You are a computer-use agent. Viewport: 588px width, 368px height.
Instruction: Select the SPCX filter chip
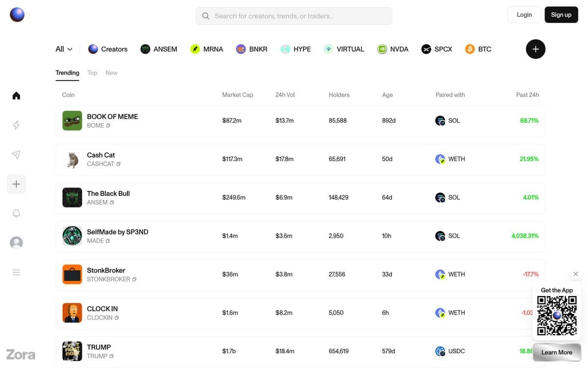pos(437,49)
